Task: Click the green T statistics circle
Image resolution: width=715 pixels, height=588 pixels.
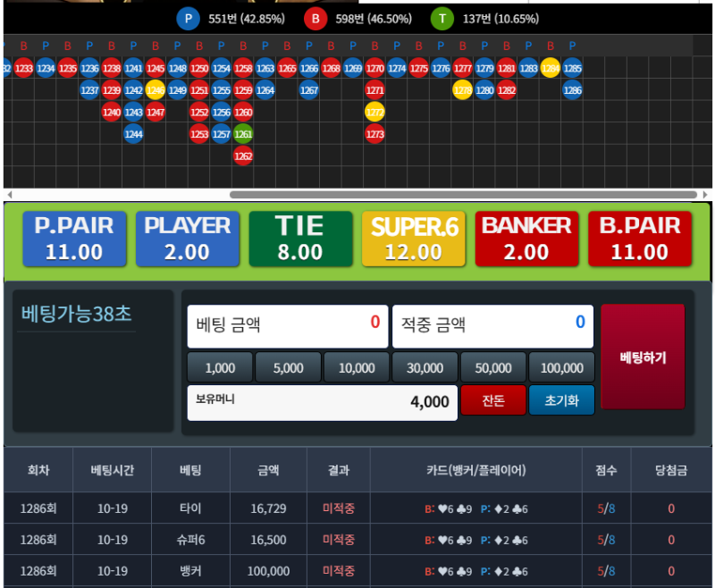Action: [442, 19]
